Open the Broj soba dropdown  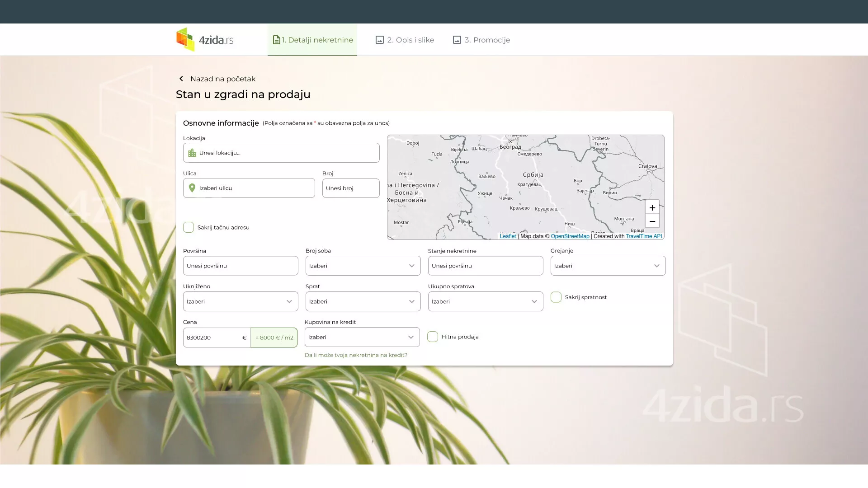[363, 266]
